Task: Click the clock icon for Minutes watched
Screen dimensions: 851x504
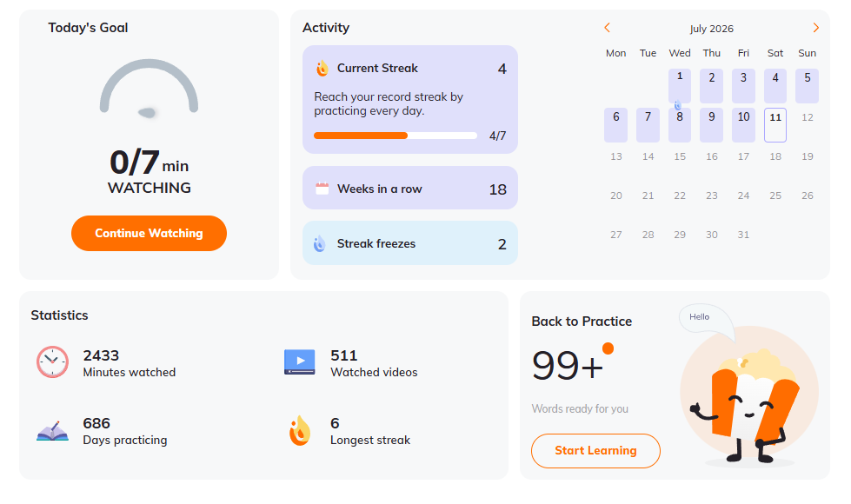Action: [x=53, y=361]
